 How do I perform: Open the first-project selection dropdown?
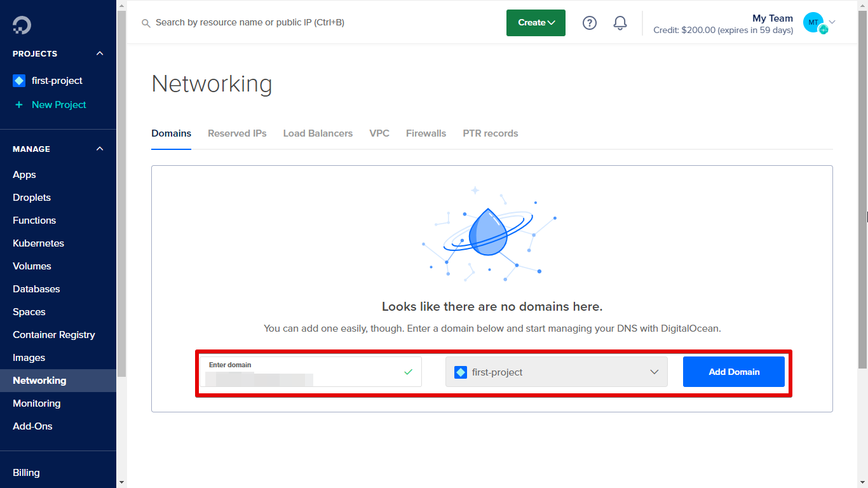(x=557, y=372)
